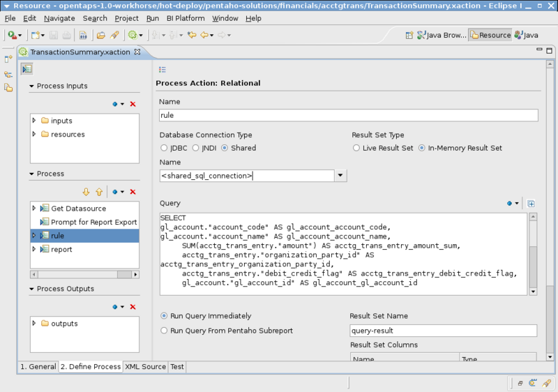Open add process output dropdown arrow
Viewport: 558px width, 392px height.
(x=123, y=307)
